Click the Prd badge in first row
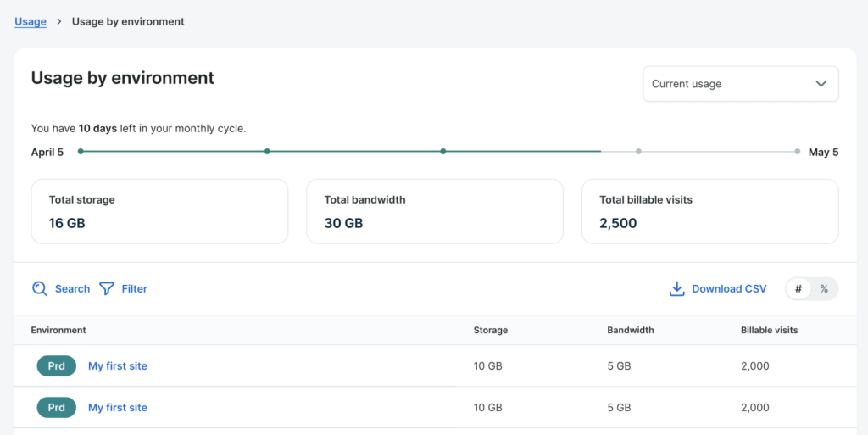This screenshot has height=435, width=868. 57,366
